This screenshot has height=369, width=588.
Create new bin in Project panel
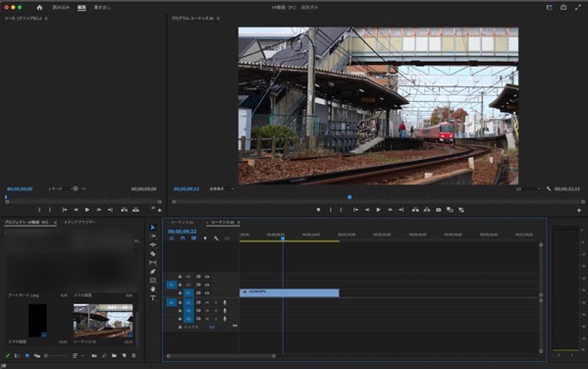tap(114, 355)
